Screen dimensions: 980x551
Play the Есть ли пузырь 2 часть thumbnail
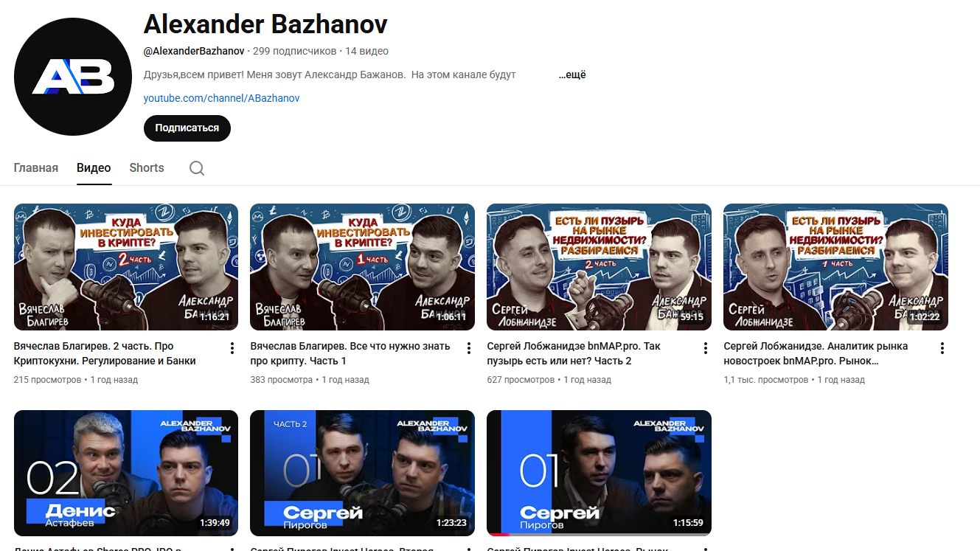point(599,267)
